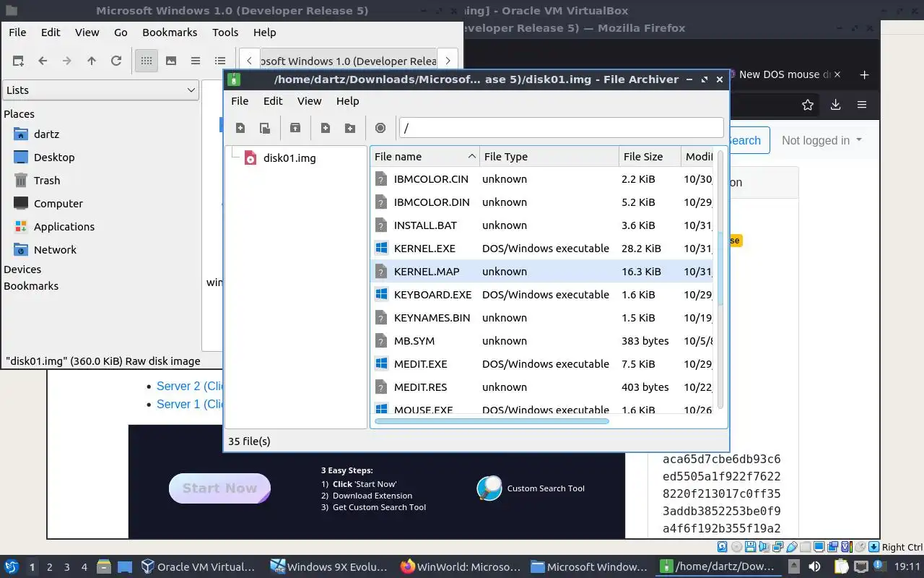This screenshot has width=924, height=578.
Task: Add files to the archive
Action: (326, 128)
